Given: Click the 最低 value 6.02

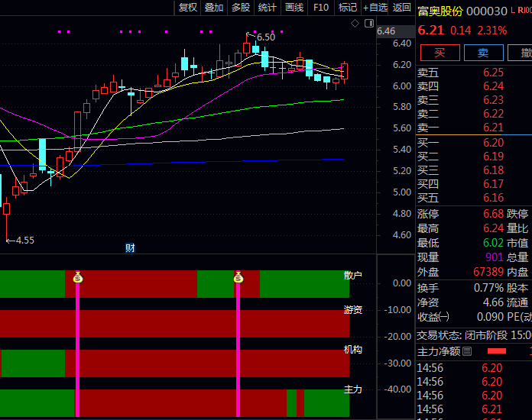Looking at the screenshot, I should click(493, 243).
